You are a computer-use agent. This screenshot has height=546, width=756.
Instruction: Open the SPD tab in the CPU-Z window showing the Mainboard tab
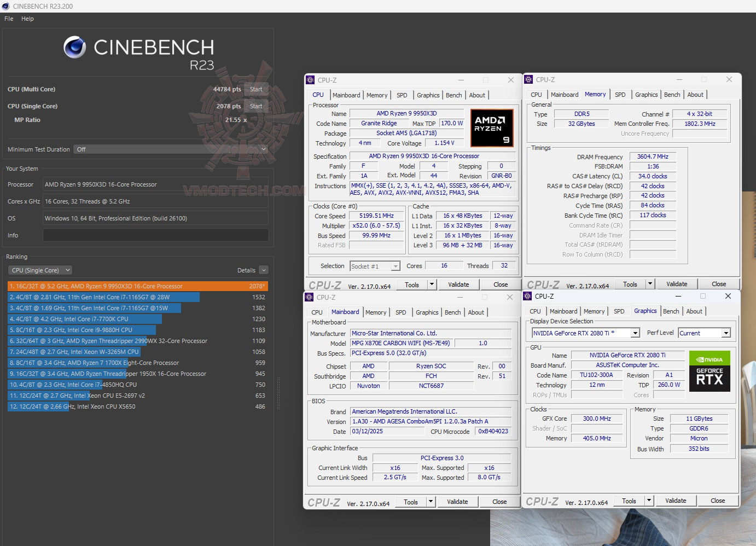[x=401, y=312]
